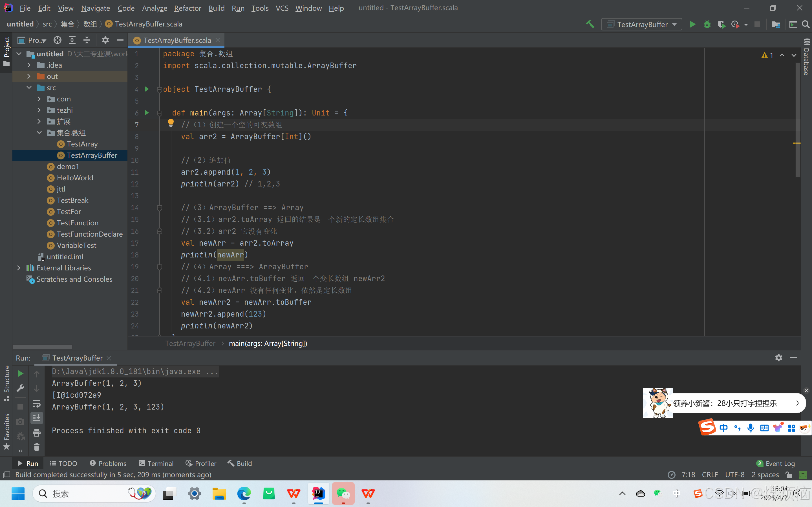Click the locate-file target icon in Project panel
The width and height of the screenshot is (812, 507).
(x=58, y=40)
